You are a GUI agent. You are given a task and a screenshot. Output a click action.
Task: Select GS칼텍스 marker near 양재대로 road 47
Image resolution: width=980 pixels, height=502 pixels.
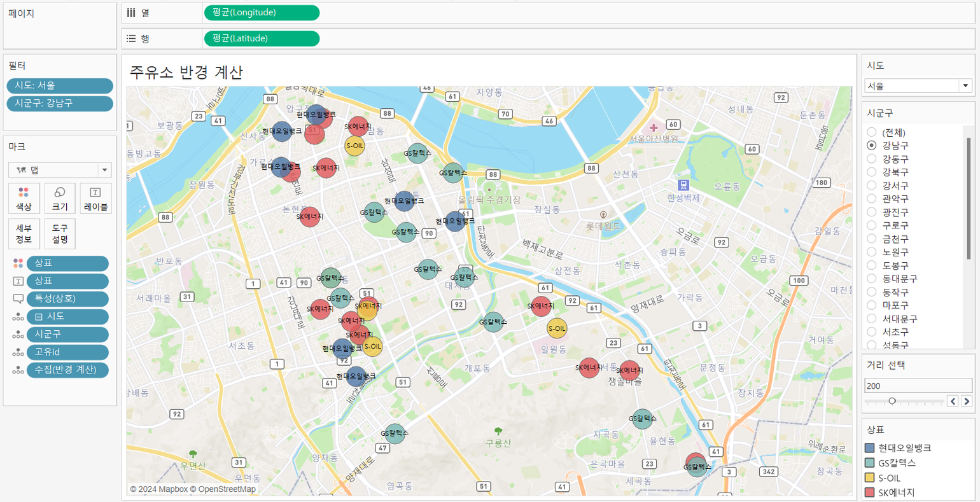(x=395, y=433)
